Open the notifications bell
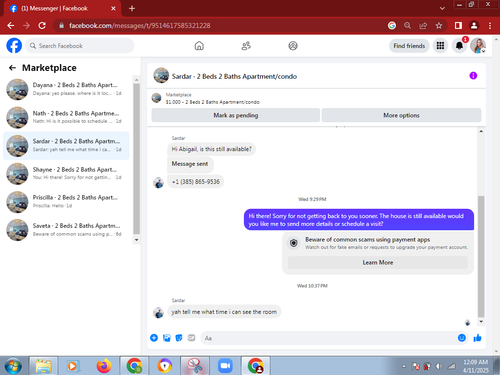 459,46
